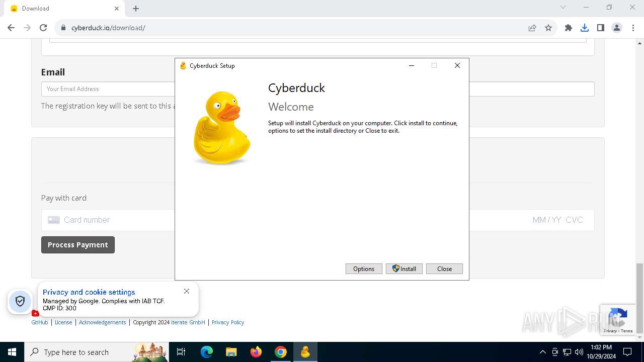Viewport: 644px width, 362px height.
Task: Click the Type here to search box
Action: point(96,352)
